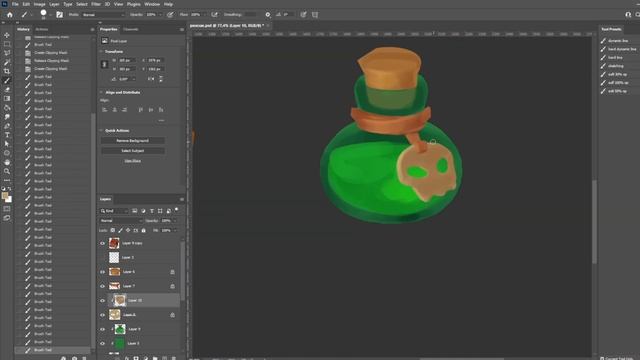Click the View More link
Image resolution: width=640 pixels, height=360 pixels.
133,161
